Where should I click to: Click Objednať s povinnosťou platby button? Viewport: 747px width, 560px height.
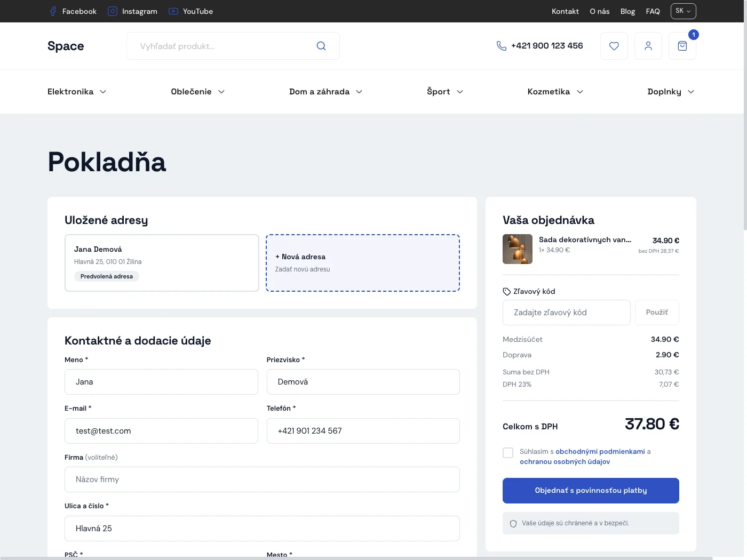tap(591, 491)
